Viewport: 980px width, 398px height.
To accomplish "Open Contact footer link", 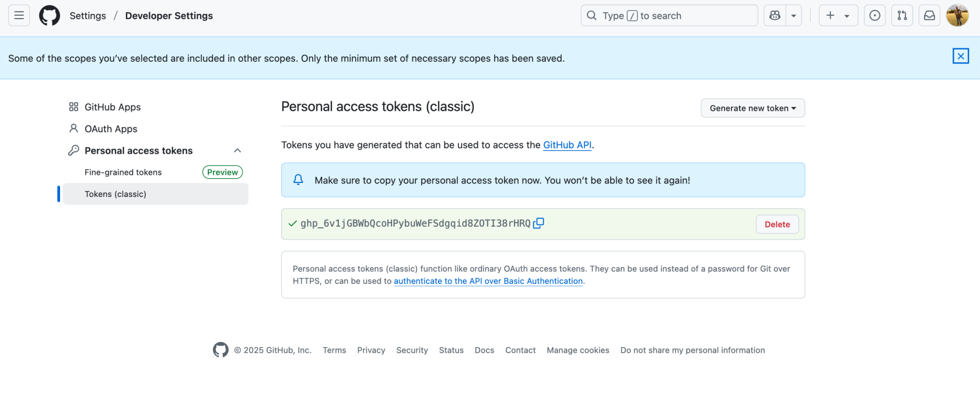I will (x=520, y=350).
